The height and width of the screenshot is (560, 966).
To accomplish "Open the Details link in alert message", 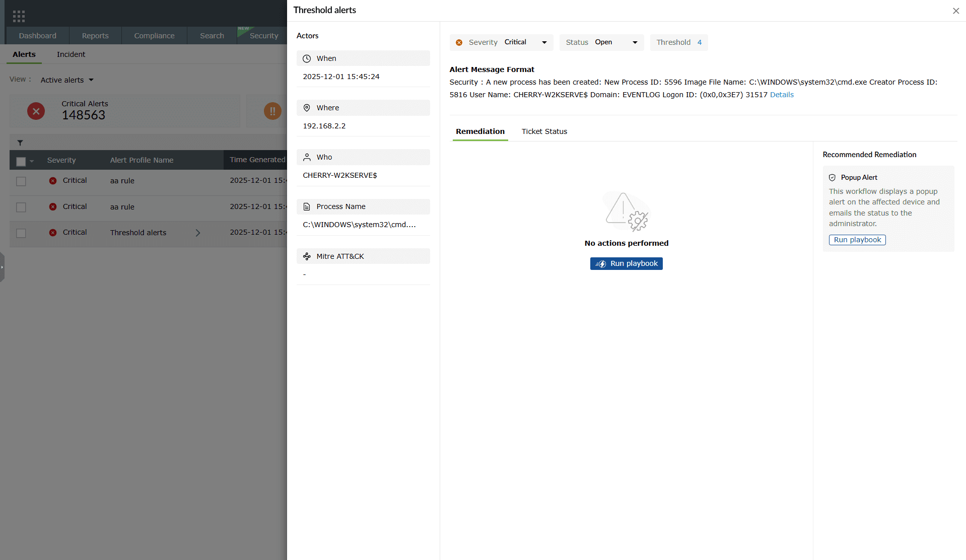I will (782, 95).
